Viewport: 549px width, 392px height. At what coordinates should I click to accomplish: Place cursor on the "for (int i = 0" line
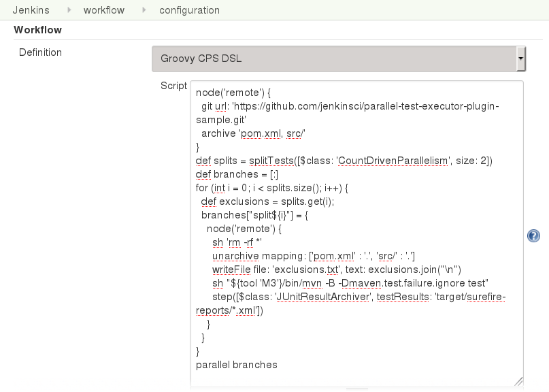271,188
